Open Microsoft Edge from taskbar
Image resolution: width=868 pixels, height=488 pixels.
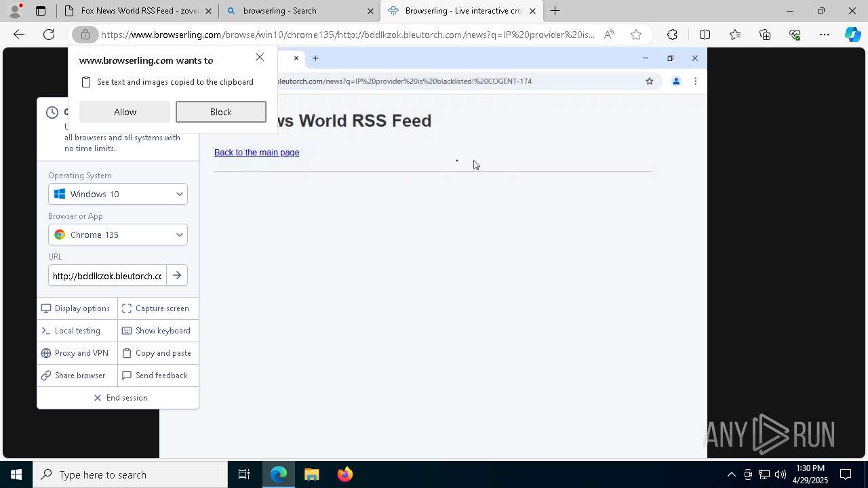coord(279,474)
